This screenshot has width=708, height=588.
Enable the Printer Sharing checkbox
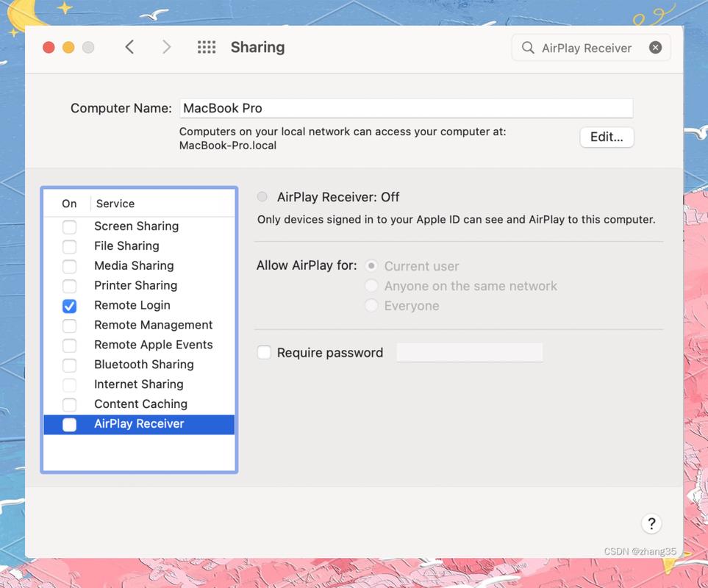pyautogui.click(x=69, y=286)
